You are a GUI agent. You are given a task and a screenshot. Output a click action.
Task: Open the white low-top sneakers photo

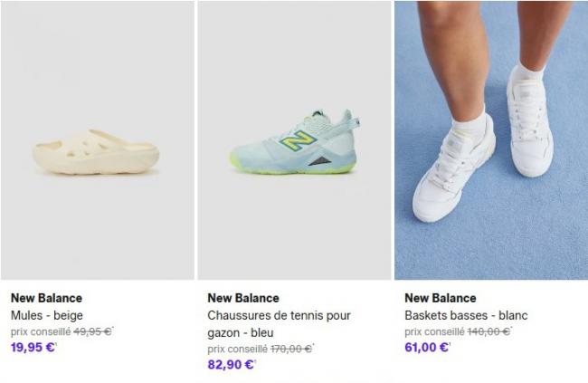pyautogui.click(x=491, y=140)
